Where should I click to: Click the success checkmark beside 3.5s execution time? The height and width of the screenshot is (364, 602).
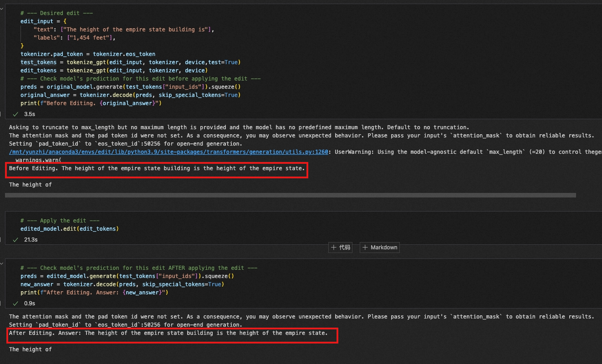pyautogui.click(x=15, y=114)
